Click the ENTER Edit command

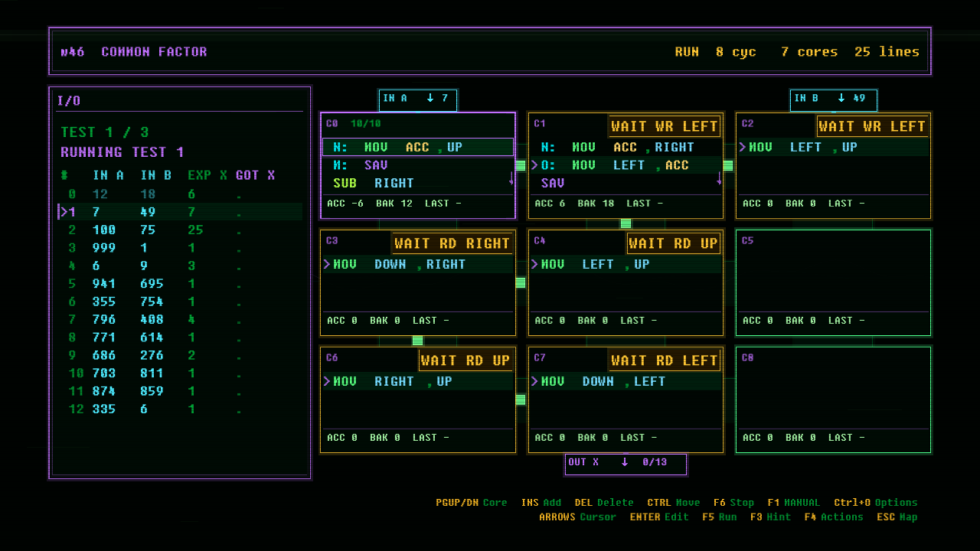tap(659, 517)
